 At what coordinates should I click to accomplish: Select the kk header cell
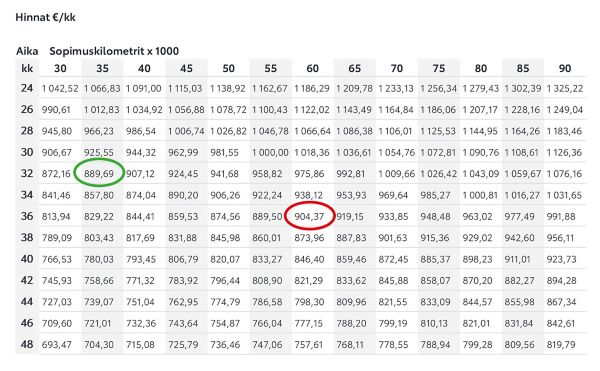27,68
